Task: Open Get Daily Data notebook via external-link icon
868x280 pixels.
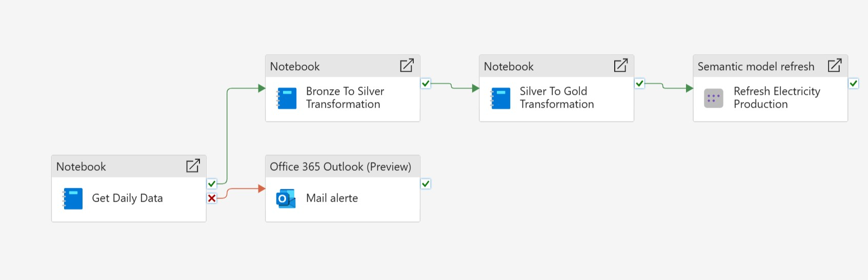Action: pyautogui.click(x=193, y=166)
